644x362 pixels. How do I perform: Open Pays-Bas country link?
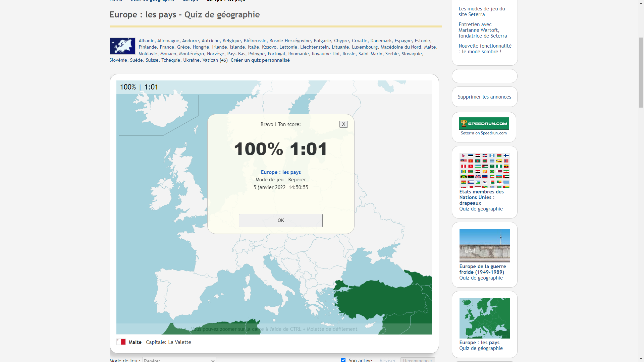(236, 54)
